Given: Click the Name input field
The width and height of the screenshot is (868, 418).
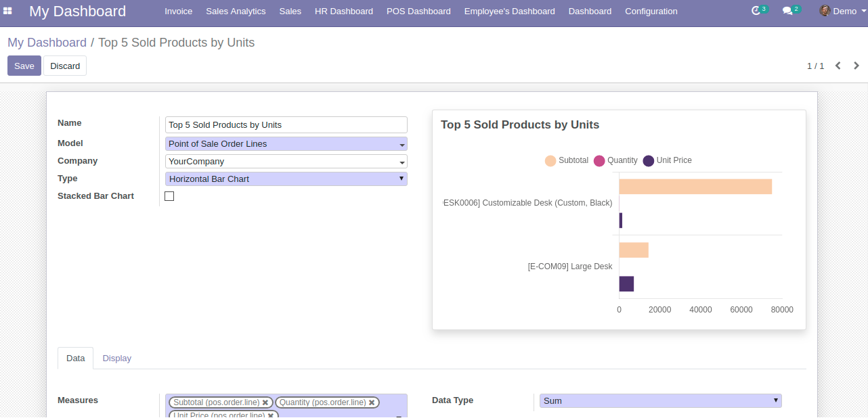Looking at the screenshot, I should [286, 125].
